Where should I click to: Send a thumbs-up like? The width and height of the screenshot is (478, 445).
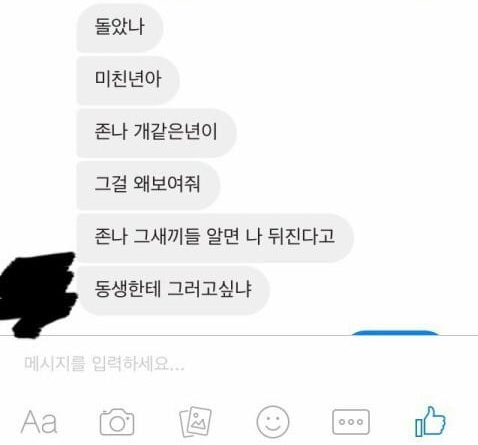[x=430, y=421]
